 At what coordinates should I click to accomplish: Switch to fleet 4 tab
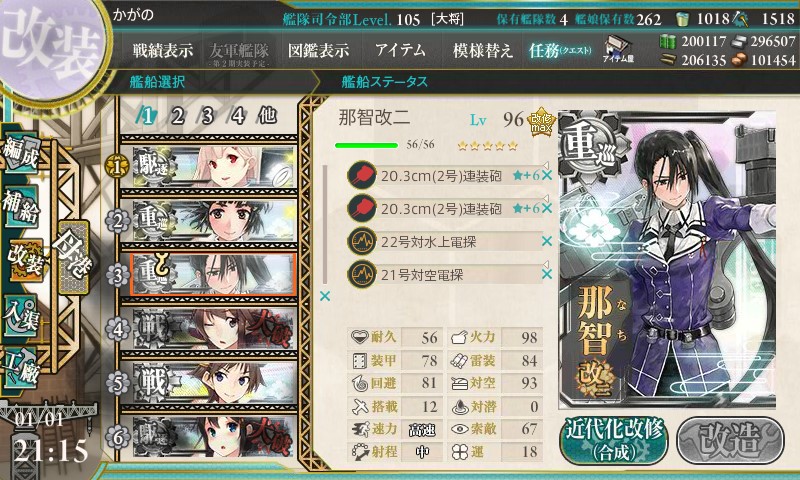click(x=237, y=116)
